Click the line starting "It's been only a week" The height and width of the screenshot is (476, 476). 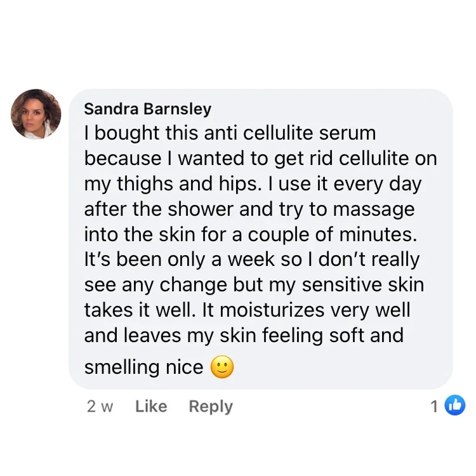(x=252, y=260)
